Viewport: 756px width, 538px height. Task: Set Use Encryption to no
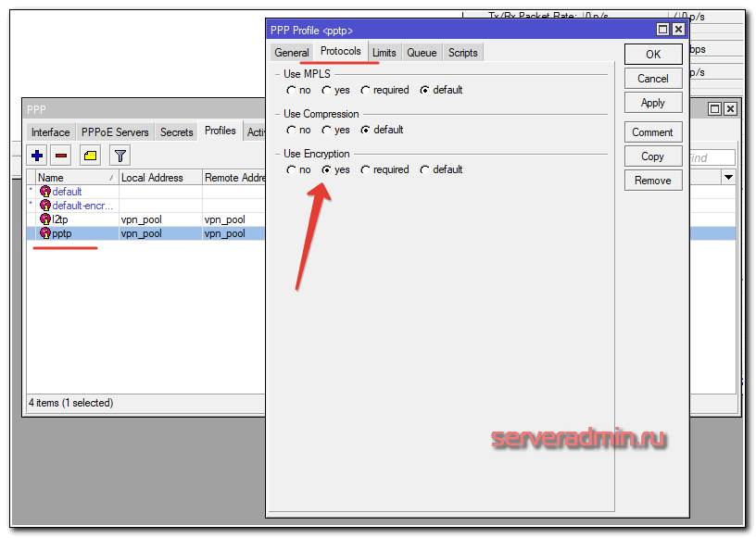tap(291, 170)
